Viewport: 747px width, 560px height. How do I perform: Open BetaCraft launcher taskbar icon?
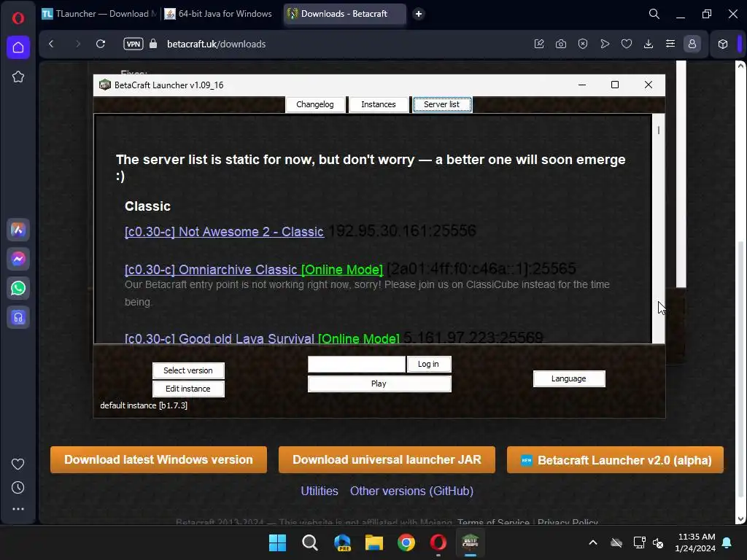[x=471, y=542]
